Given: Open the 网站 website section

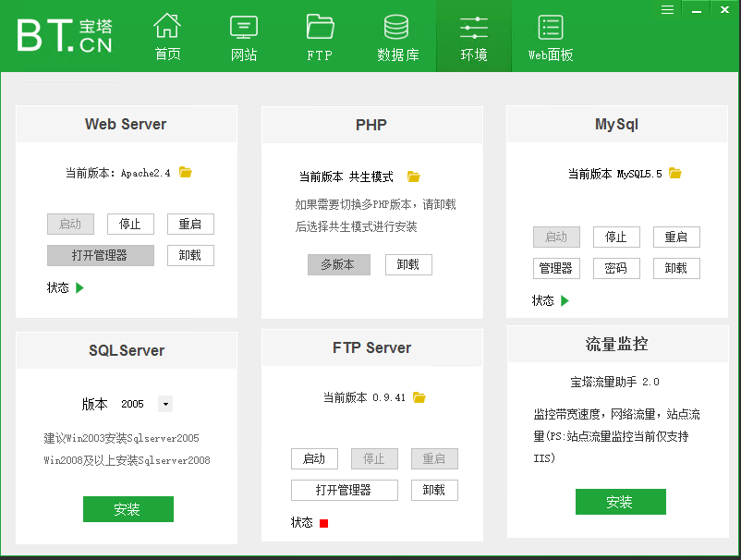Looking at the screenshot, I should tap(244, 36).
